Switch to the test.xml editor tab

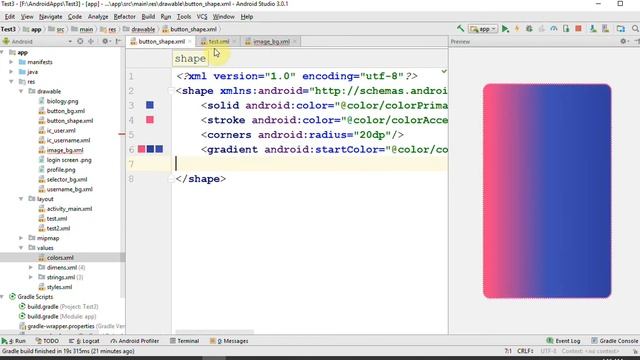(218, 42)
